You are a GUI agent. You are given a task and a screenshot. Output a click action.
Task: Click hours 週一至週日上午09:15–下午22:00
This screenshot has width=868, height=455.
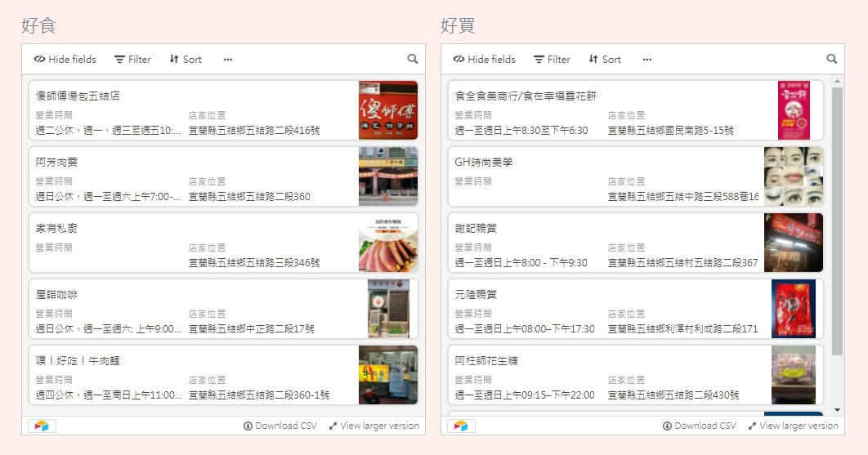(525, 395)
